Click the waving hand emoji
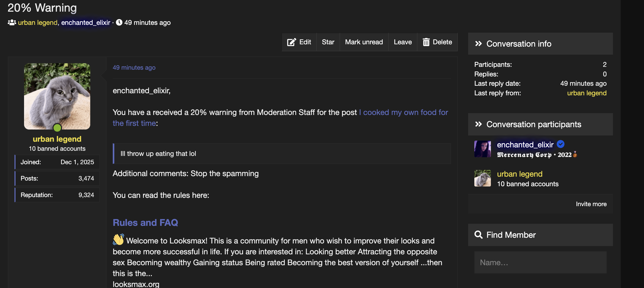644x288 pixels. point(118,240)
